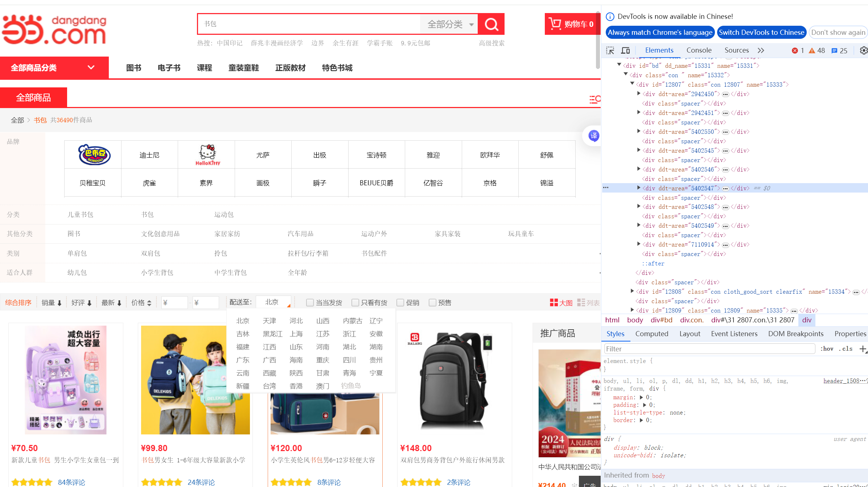Enable the 当当发货 checkbox
The height and width of the screenshot is (487, 868).
click(x=310, y=302)
